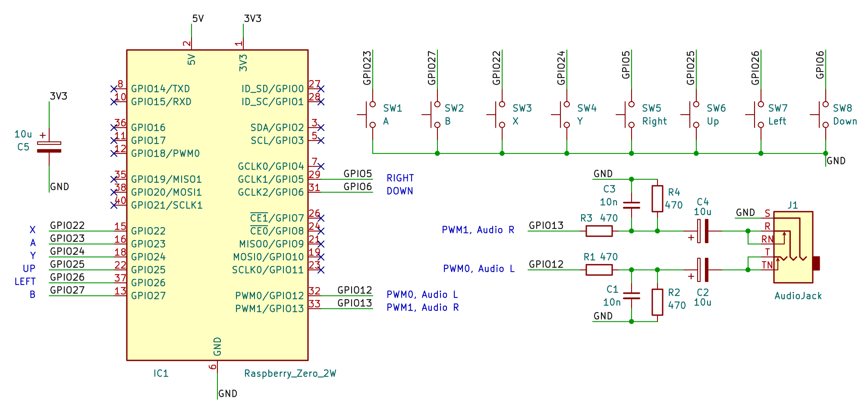Select the R3 470 resistor symbol
868x414 pixels.
point(599,231)
